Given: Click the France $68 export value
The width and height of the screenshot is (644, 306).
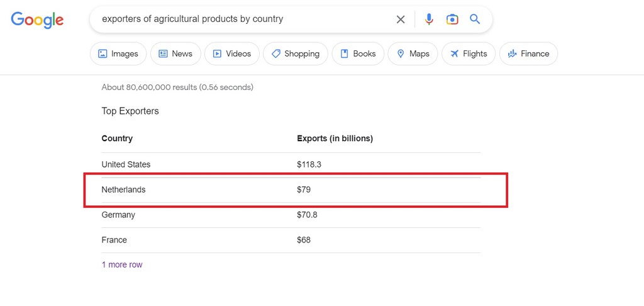Looking at the screenshot, I should tap(304, 240).
